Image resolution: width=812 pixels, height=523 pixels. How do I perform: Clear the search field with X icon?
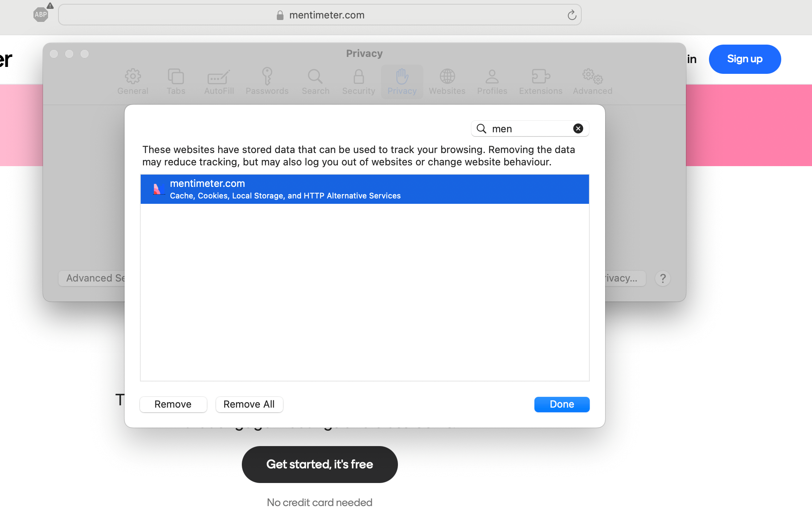coord(578,128)
